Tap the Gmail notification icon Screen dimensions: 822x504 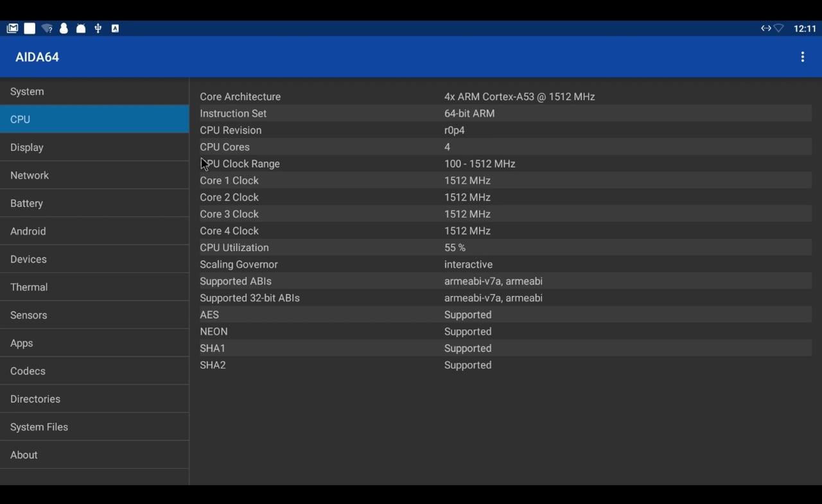(x=12, y=28)
